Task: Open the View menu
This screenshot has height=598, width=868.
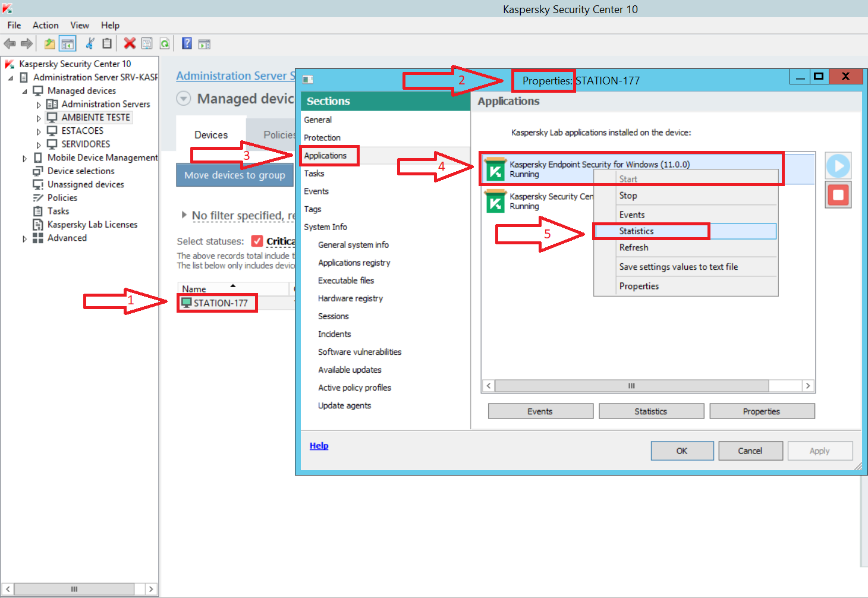Action: pyautogui.click(x=80, y=25)
